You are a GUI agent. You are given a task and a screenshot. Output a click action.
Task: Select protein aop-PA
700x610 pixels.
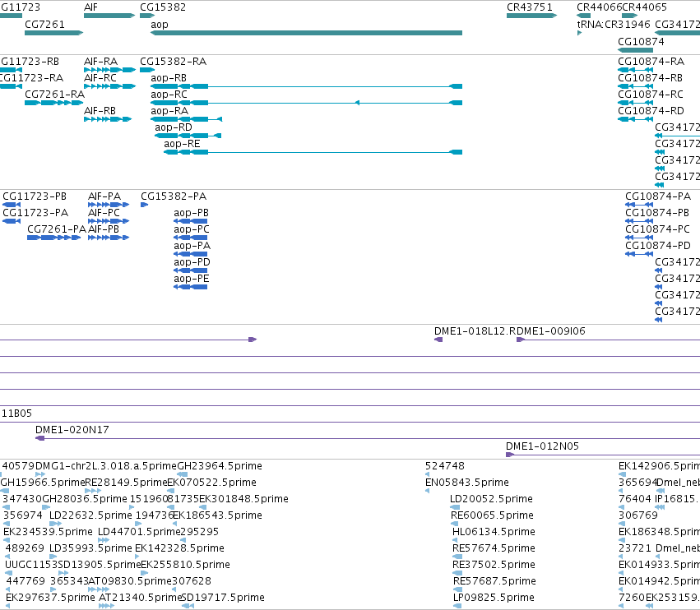pyautogui.click(x=191, y=254)
